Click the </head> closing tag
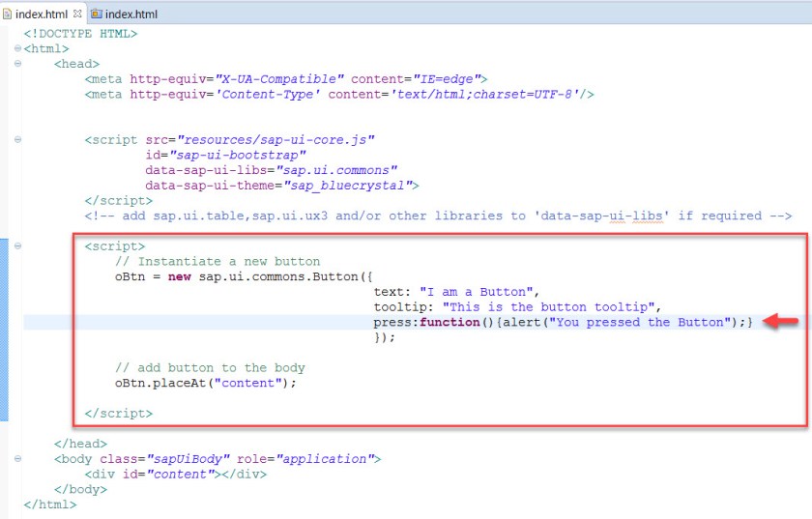 pyautogui.click(x=80, y=444)
